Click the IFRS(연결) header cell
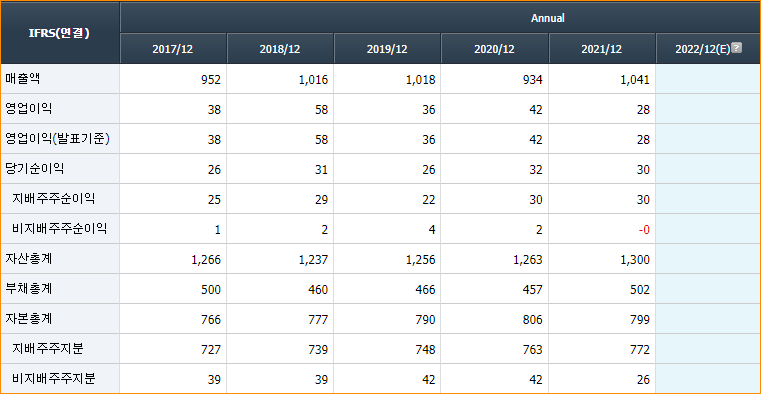 click(60, 33)
